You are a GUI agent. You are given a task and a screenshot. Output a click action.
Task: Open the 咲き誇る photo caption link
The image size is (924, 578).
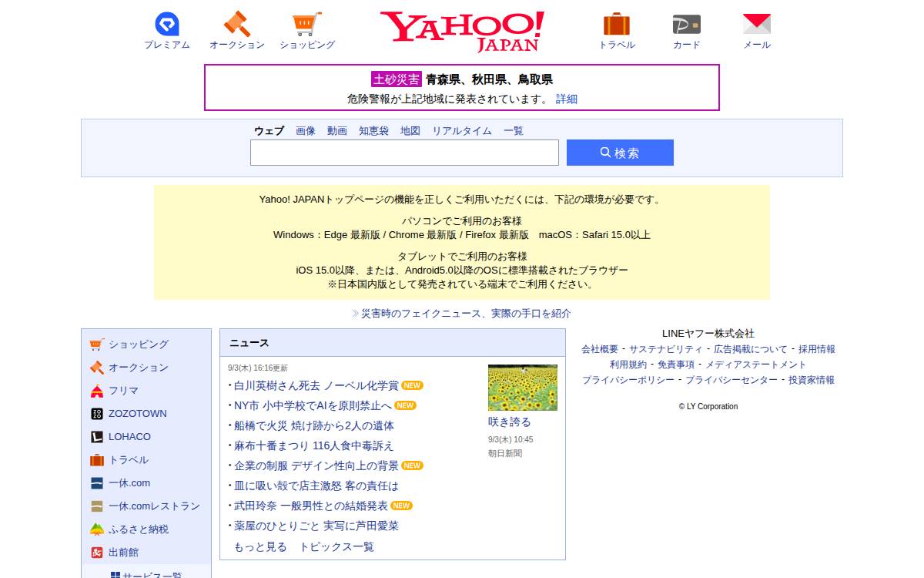[x=510, y=422]
